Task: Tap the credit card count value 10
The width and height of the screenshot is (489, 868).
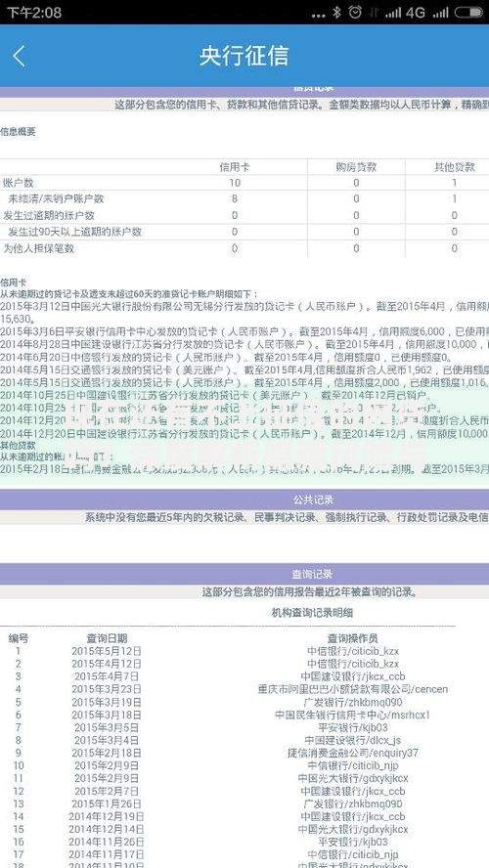Action: point(235,182)
